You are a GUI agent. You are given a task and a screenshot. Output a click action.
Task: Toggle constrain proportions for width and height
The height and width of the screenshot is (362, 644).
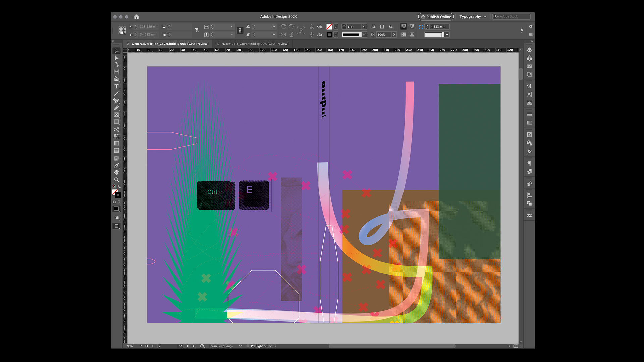coord(197,31)
